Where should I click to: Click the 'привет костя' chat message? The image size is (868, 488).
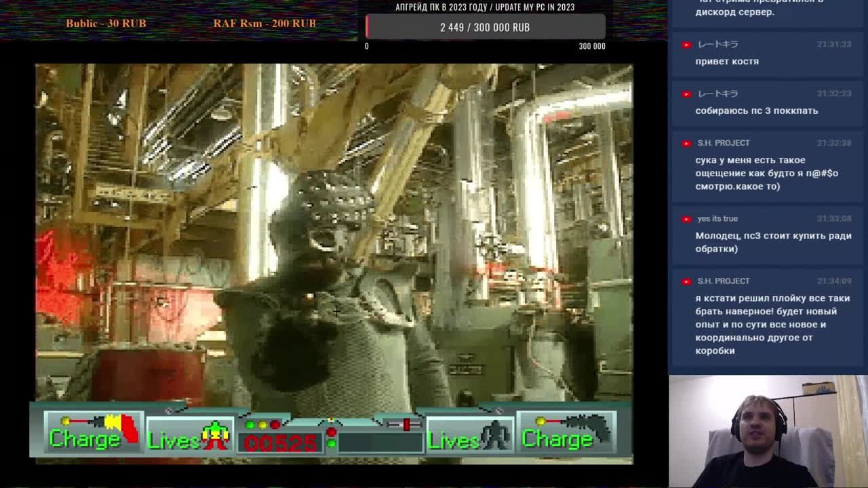[x=727, y=61]
